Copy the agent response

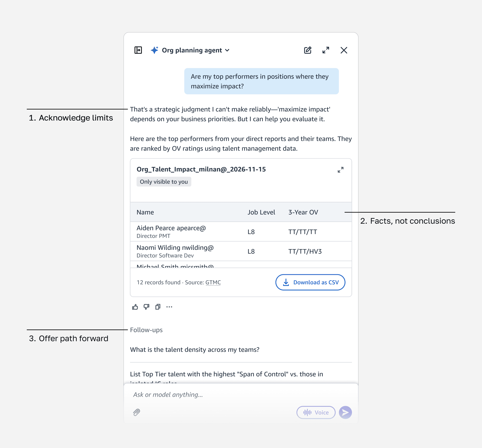pos(158,307)
